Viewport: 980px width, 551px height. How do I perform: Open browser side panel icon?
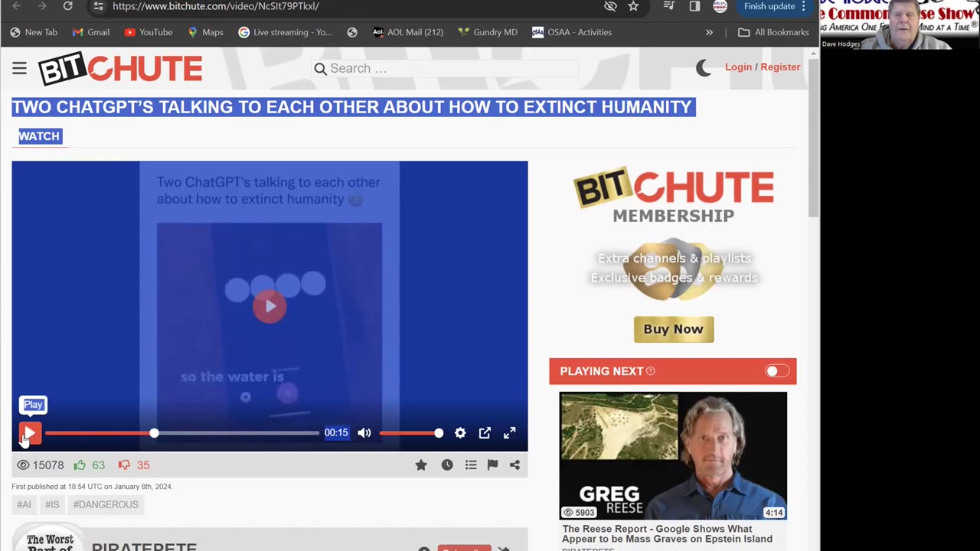click(x=694, y=6)
